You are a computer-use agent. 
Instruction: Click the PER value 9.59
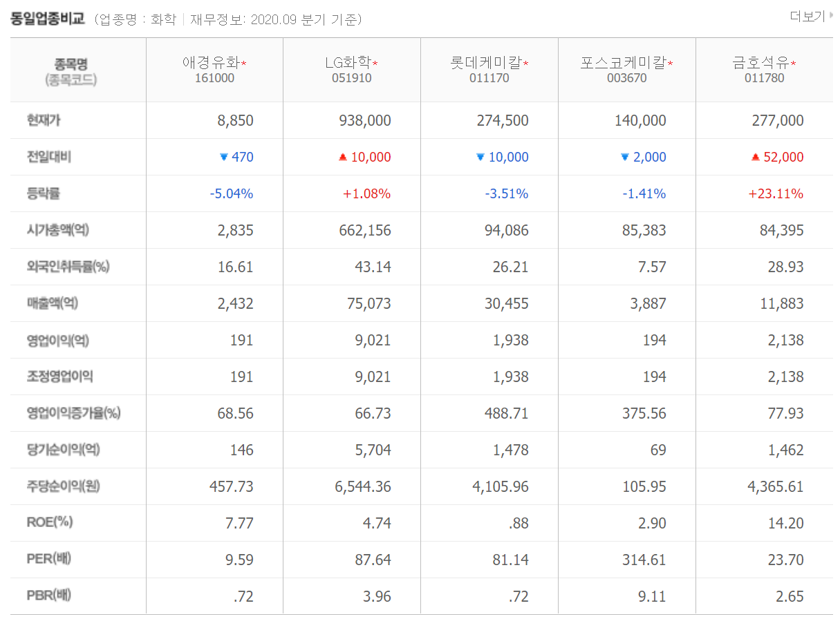[x=239, y=560]
